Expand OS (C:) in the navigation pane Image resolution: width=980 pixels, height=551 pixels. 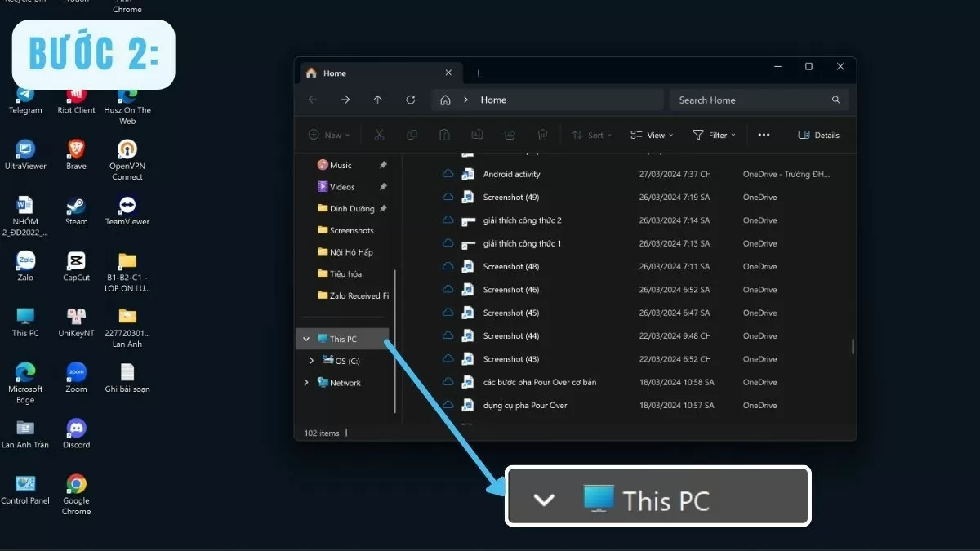[x=310, y=360]
